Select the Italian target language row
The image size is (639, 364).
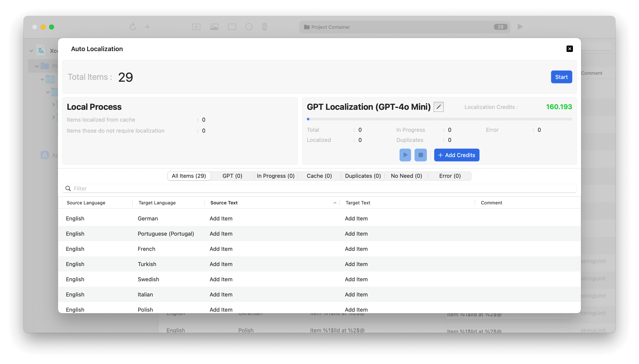pyautogui.click(x=319, y=295)
